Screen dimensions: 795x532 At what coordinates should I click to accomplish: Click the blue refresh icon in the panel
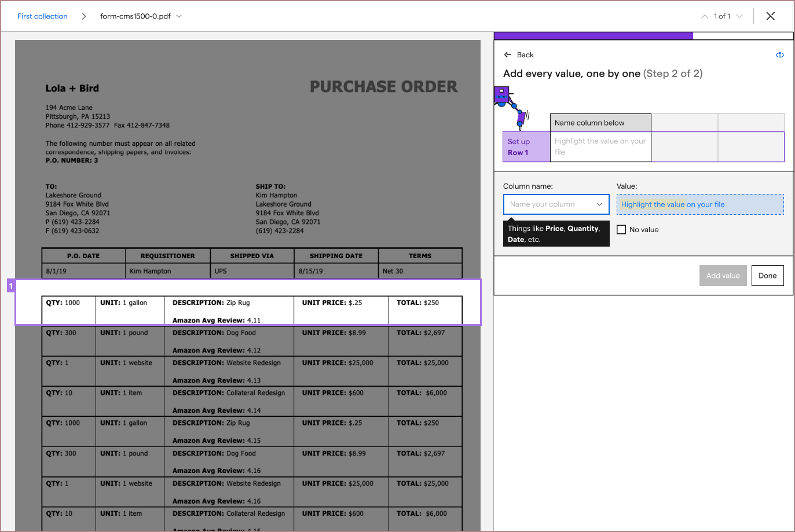(779, 55)
